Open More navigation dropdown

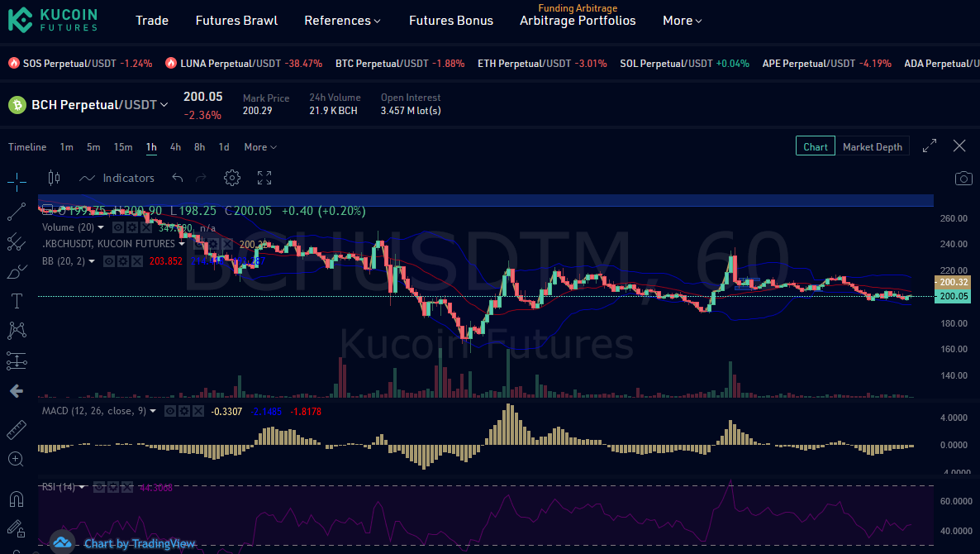coord(682,21)
